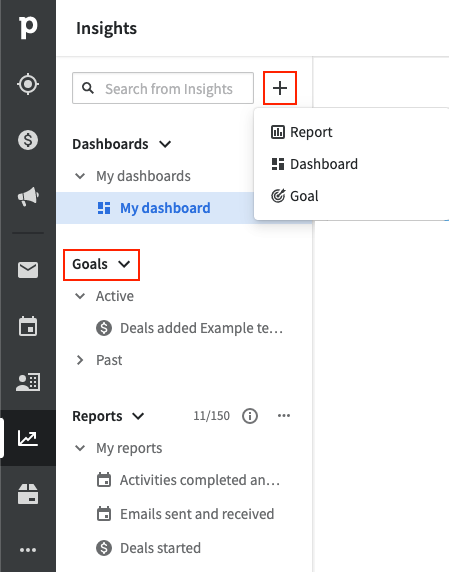
Task: Open the Leads target icon in sidebar
Action: pyautogui.click(x=28, y=84)
